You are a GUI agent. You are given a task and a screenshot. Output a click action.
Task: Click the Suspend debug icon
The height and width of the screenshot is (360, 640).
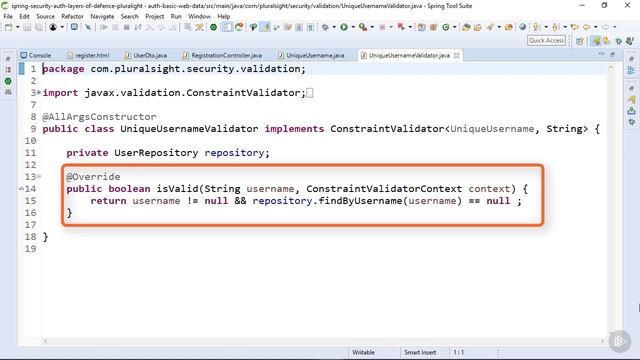coord(115,27)
